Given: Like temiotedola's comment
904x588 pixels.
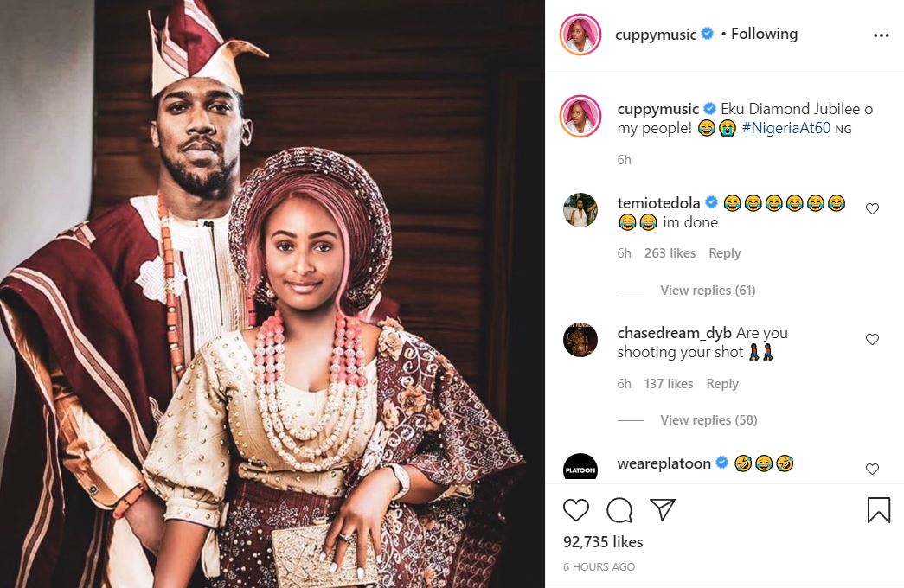Looking at the screenshot, I should 872,208.
